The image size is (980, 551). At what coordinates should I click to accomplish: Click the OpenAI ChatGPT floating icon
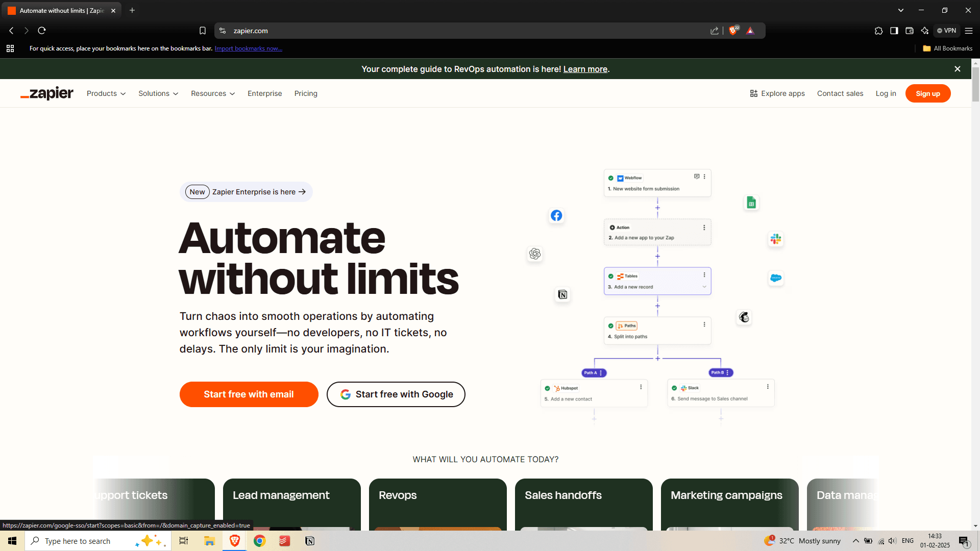(x=535, y=254)
